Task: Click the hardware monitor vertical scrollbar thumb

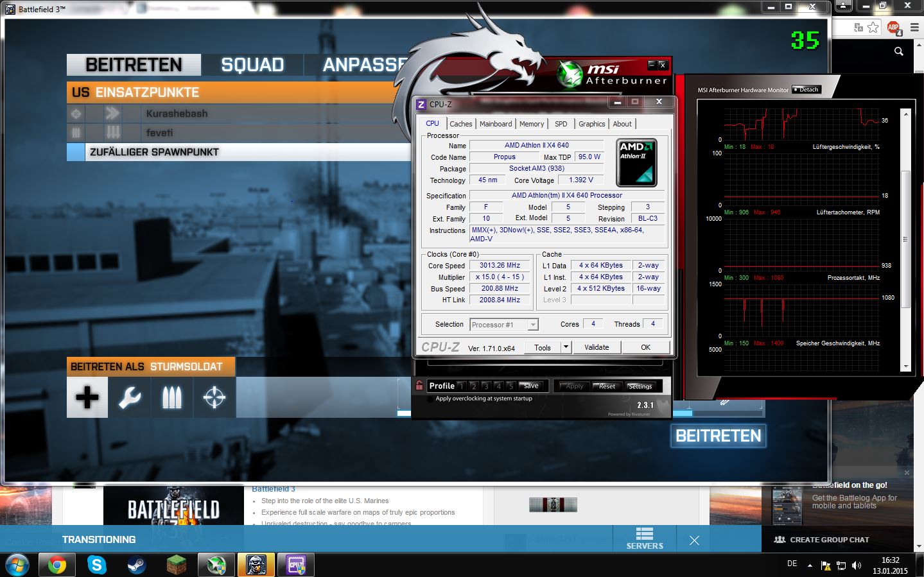Action: pos(905,239)
